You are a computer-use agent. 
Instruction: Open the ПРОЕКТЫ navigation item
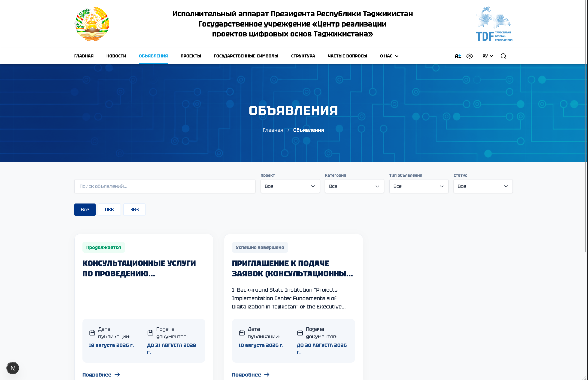pyautogui.click(x=191, y=56)
